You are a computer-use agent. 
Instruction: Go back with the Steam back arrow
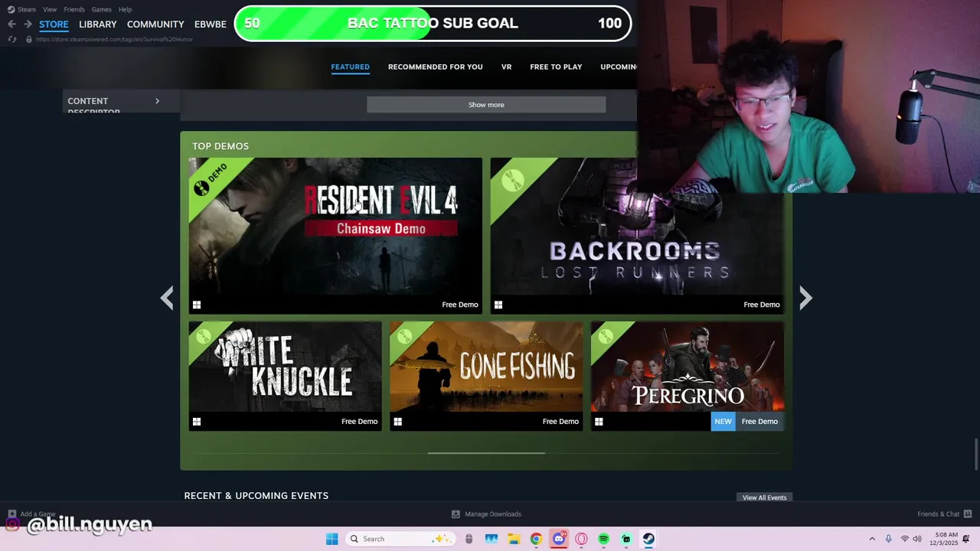11,24
